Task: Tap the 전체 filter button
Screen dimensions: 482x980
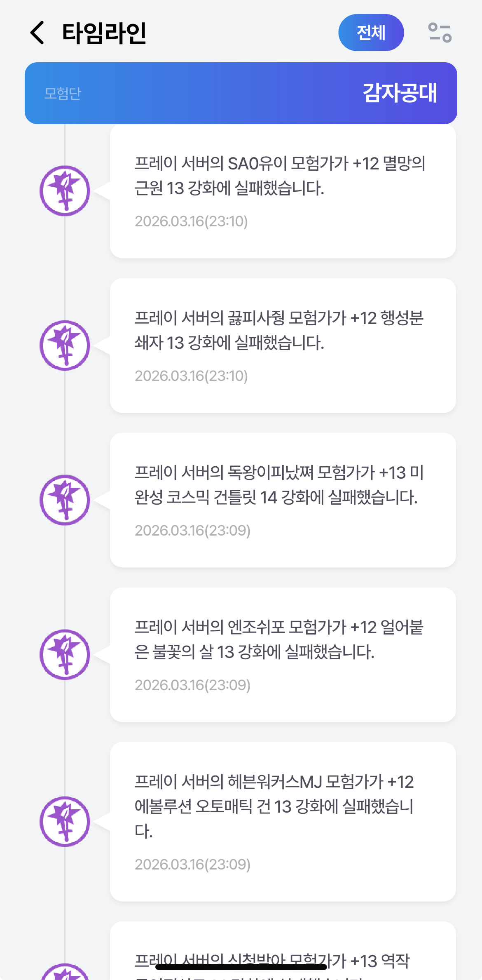Action: coord(371,33)
